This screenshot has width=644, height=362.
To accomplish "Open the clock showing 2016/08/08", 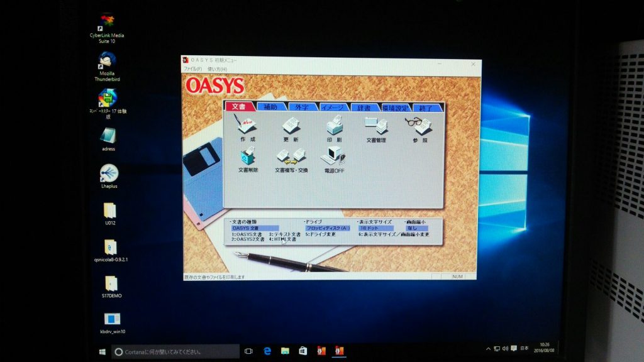I will [544, 348].
